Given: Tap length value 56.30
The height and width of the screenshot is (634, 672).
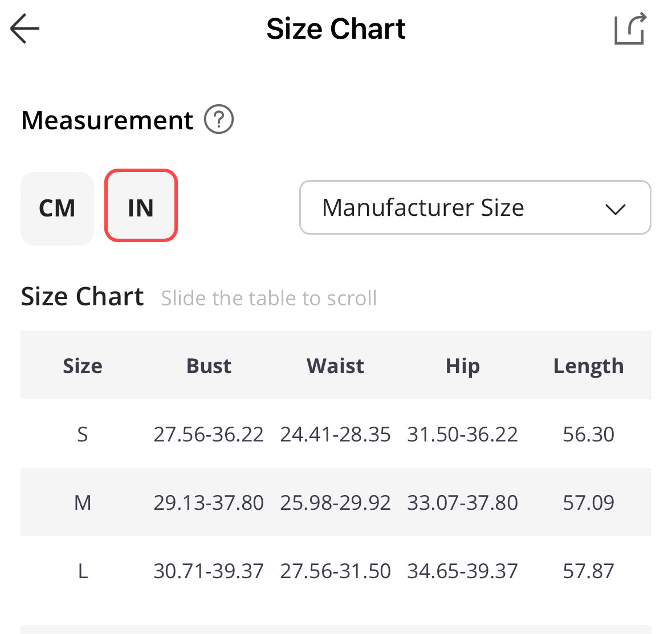Looking at the screenshot, I should pyautogui.click(x=588, y=435).
